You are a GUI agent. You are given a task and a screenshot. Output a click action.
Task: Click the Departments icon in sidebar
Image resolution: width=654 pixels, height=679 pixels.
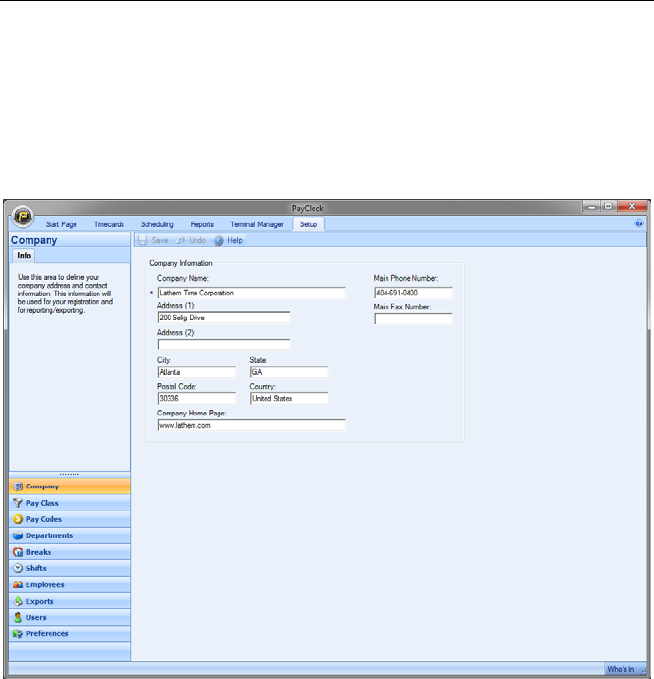click(x=18, y=535)
